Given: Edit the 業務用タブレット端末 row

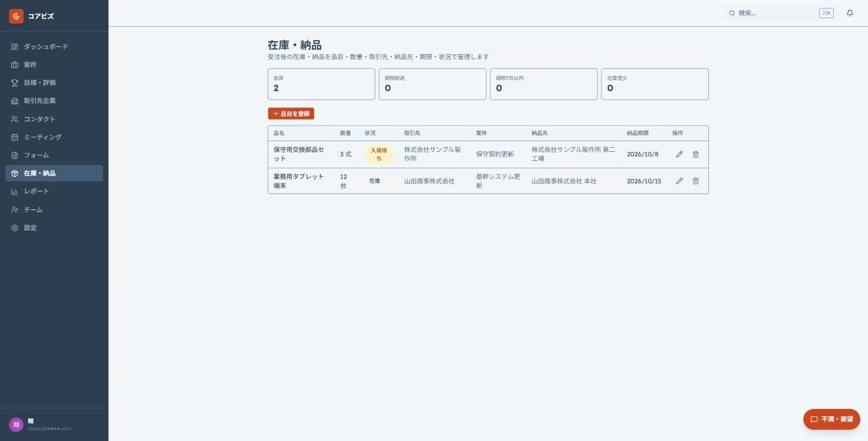Looking at the screenshot, I should point(679,181).
